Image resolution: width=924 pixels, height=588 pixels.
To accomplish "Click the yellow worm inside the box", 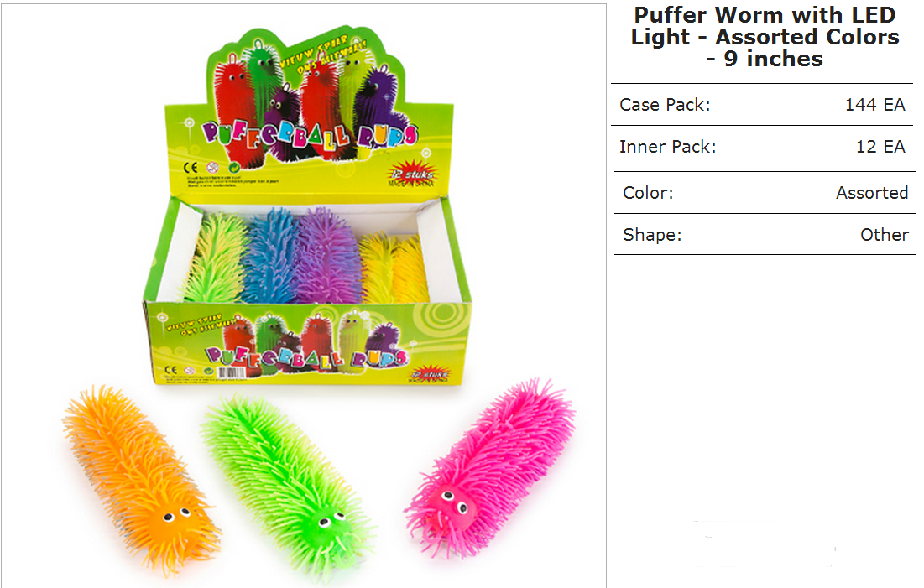I will coord(394,268).
